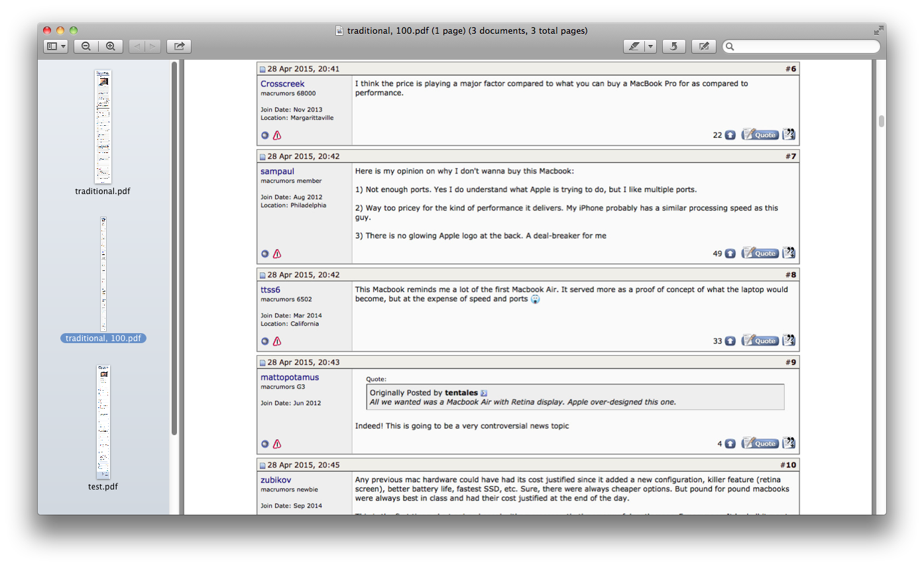Report Crosscreek's post with the warning icon
Image resolution: width=924 pixels, height=567 pixels.
coord(277,135)
